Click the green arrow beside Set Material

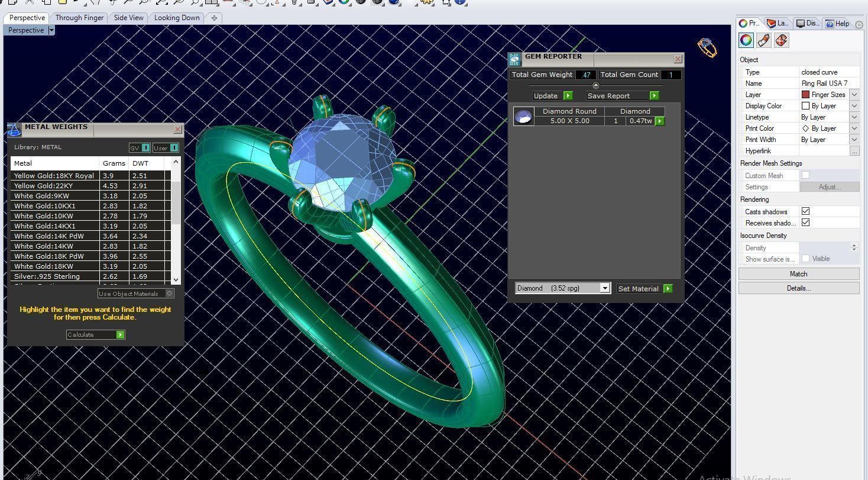[668, 288]
